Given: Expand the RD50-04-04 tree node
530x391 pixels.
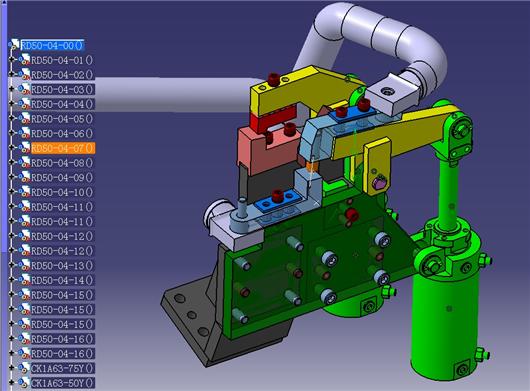Looking at the screenshot, I should 12,103.
